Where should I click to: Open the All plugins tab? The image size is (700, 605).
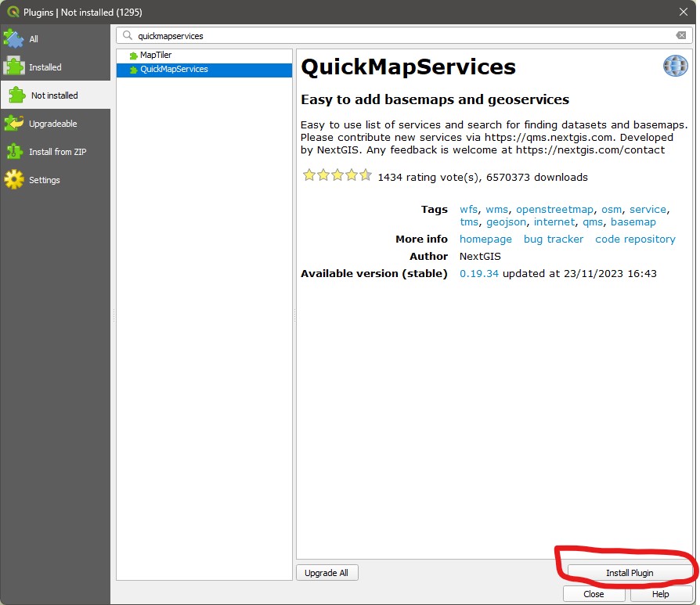point(56,39)
